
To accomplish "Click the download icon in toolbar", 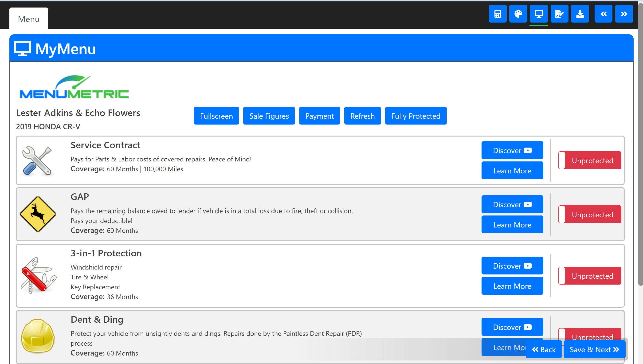I will (x=580, y=14).
